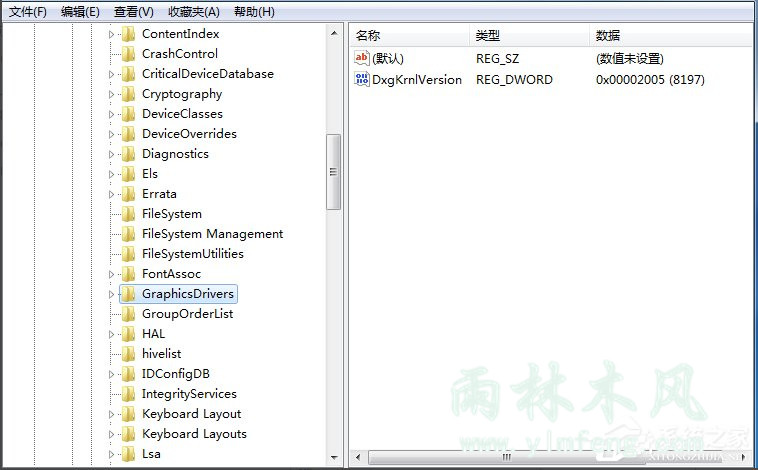Expand the Diagnostics key
Image resolution: width=758 pixels, height=470 pixels.
coord(111,154)
